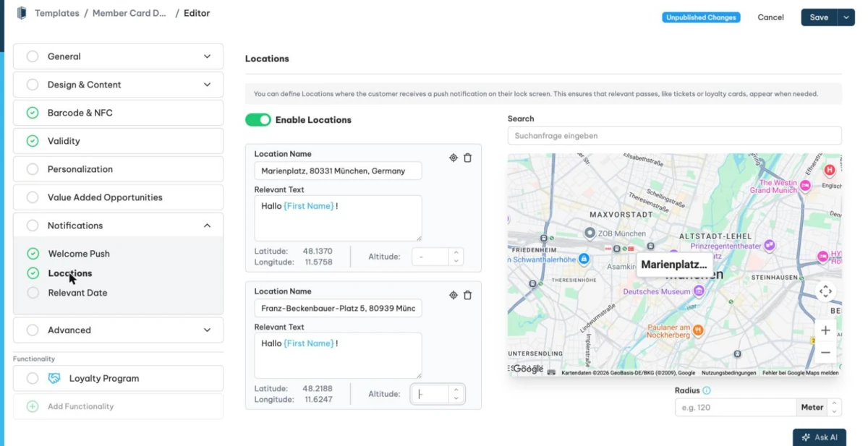Viewport: 868px width, 446px height.
Task: Collapse the Notifications section chevron
Action: 208,226
